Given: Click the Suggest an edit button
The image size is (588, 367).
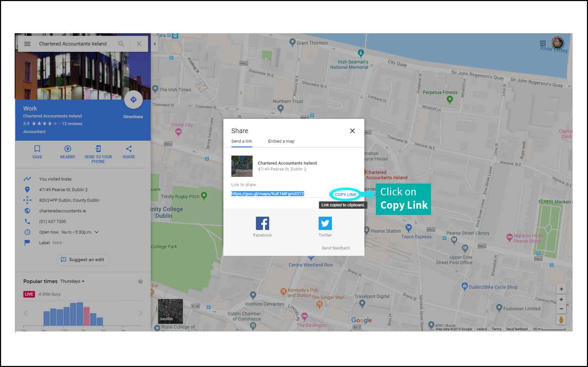Looking at the screenshot, I should (83, 260).
